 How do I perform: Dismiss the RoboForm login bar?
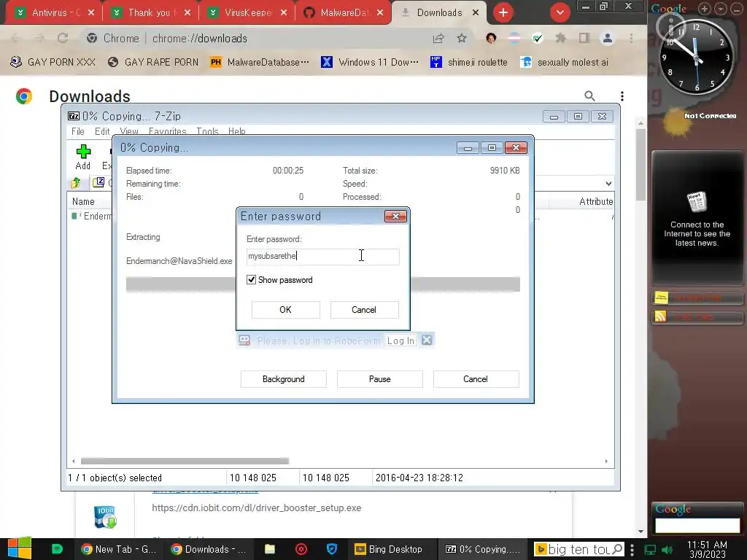click(427, 340)
